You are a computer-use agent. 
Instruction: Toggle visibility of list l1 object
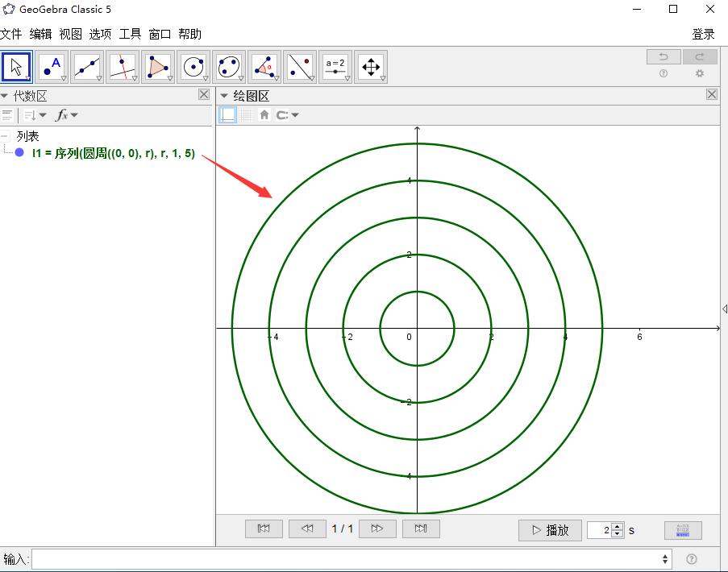point(19,152)
